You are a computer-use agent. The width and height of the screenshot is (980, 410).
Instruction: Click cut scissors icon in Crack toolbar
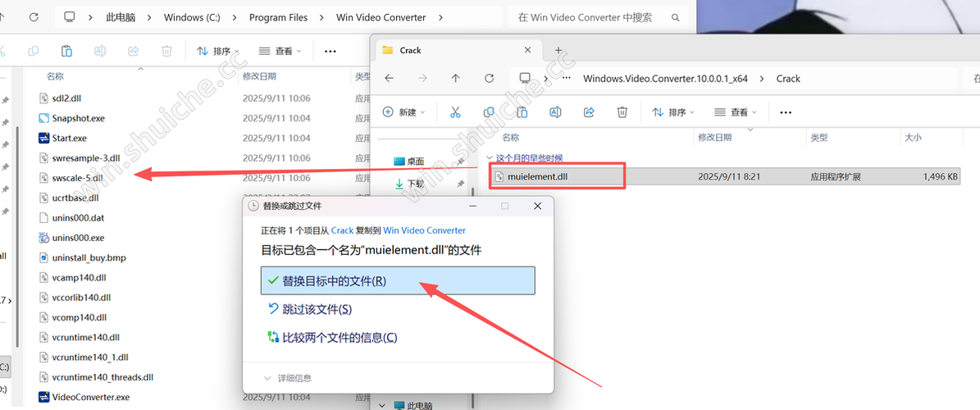(x=455, y=112)
